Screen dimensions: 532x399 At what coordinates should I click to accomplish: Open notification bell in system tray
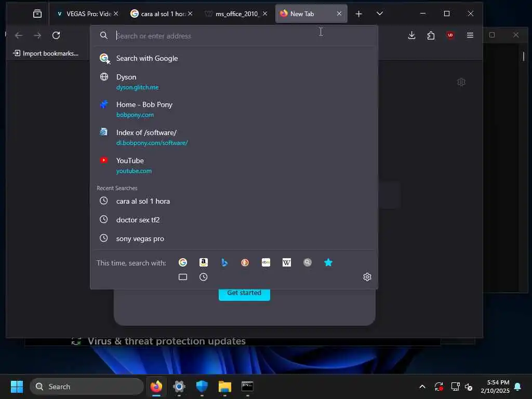click(x=518, y=387)
